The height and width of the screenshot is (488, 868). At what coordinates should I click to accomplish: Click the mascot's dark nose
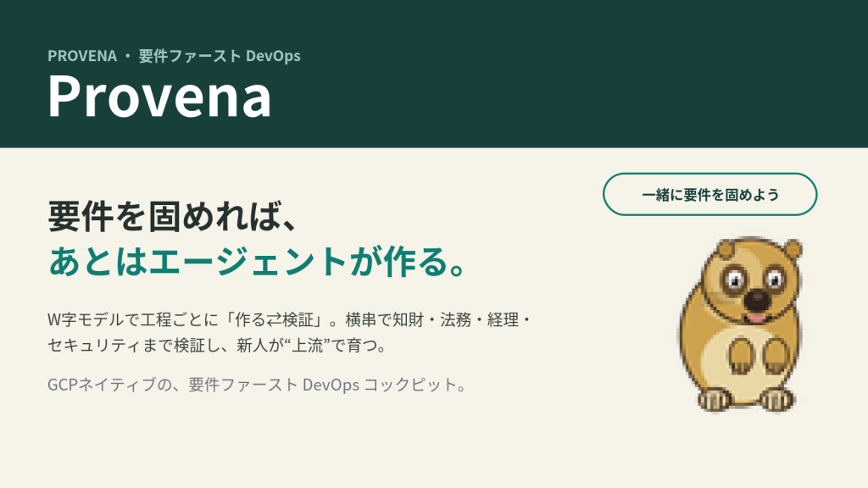coord(755,300)
